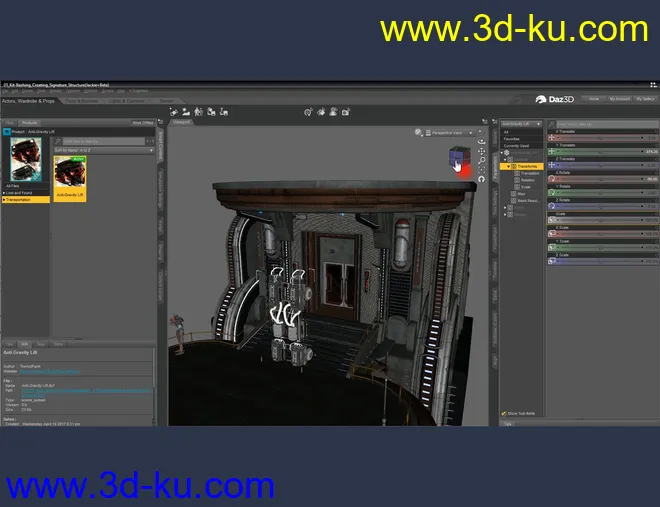The height and width of the screenshot is (507, 660).
Task: Click the zoom magnifier viewport control
Action: point(482,161)
